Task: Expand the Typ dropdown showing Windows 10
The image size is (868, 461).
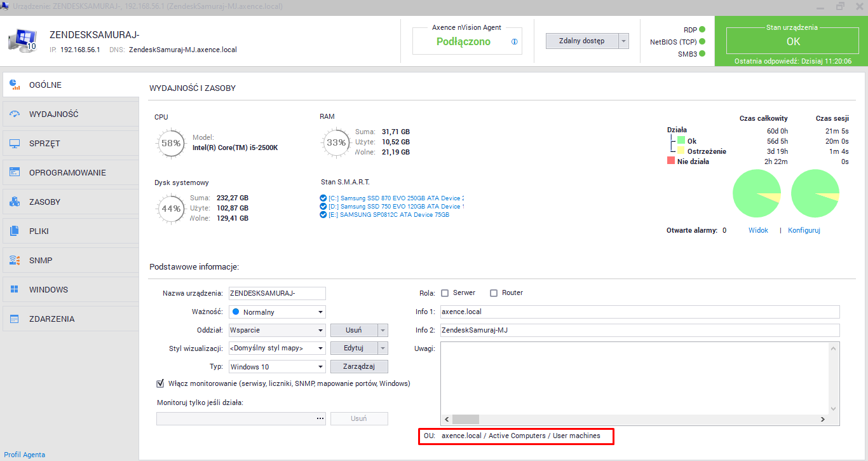Action: point(320,367)
